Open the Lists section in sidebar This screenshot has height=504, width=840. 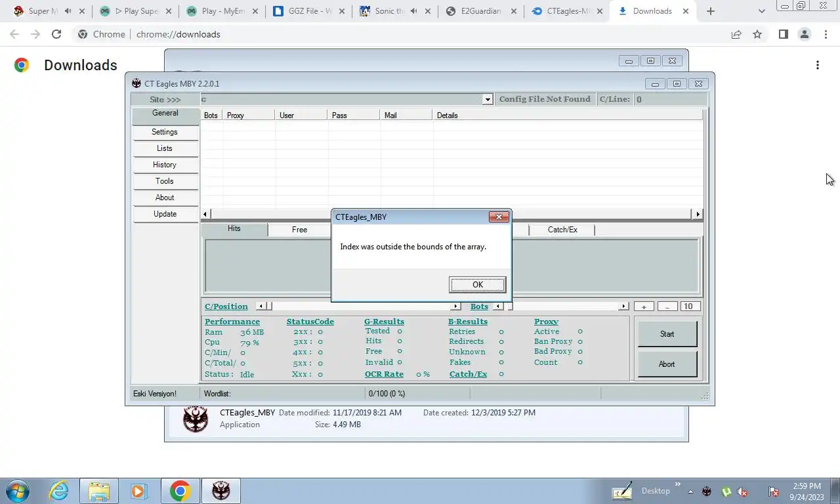click(x=165, y=148)
